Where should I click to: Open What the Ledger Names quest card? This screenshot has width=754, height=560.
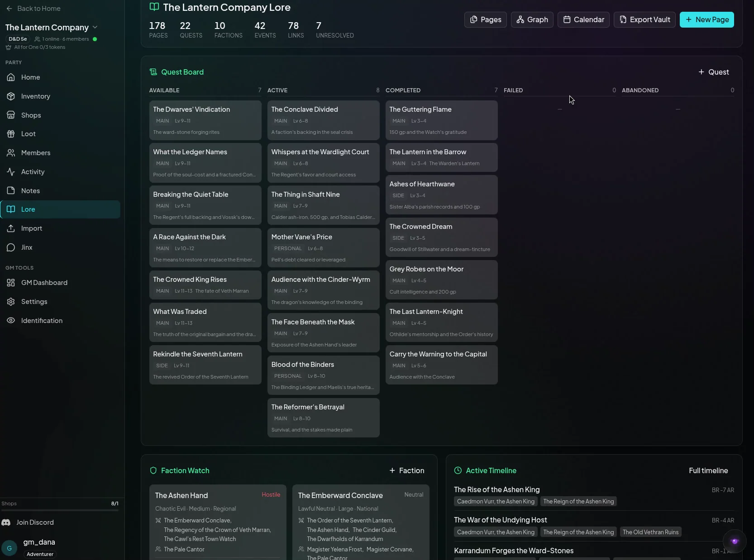point(205,163)
